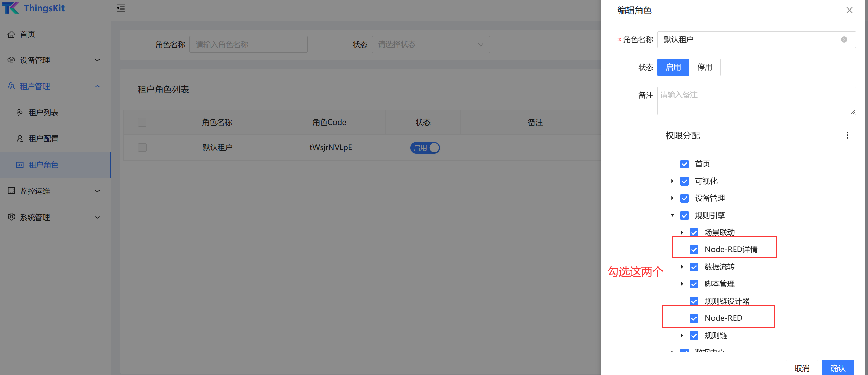
Task: Expand the 可视化 permission node
Action: (672, 181)
